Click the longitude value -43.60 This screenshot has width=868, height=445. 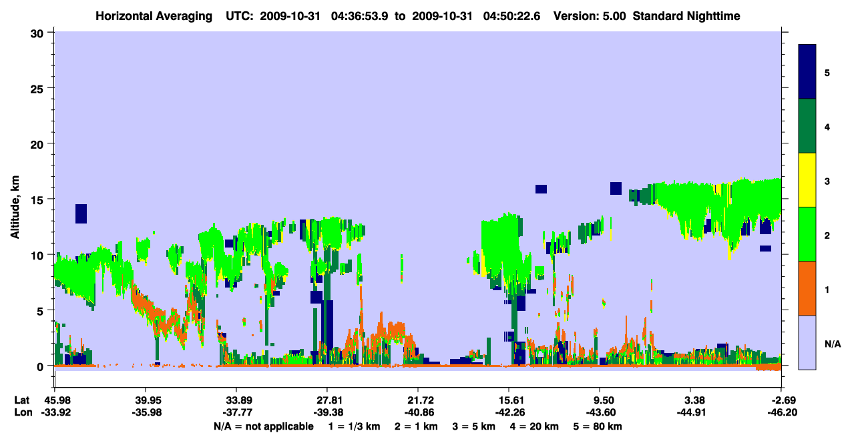(x=600, y=412)
